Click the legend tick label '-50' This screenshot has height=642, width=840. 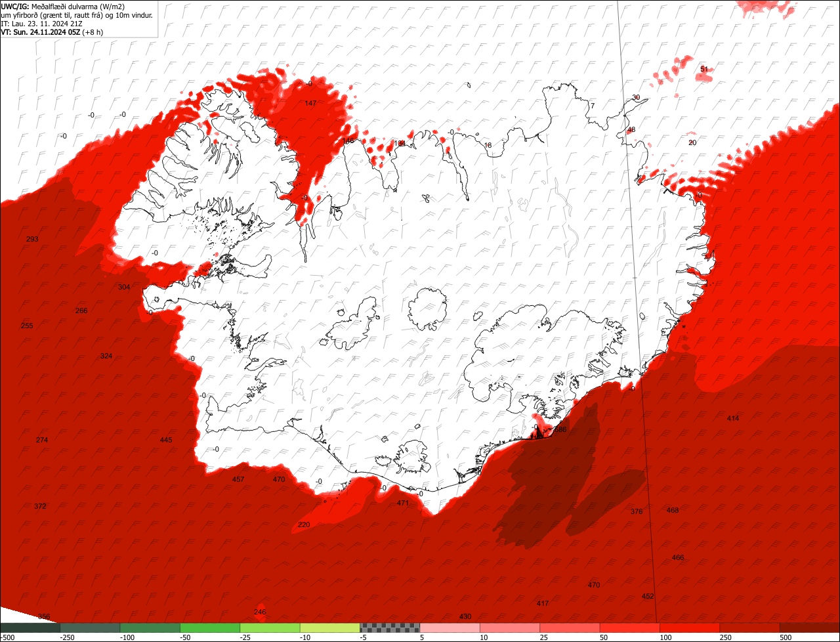[186, 637]
